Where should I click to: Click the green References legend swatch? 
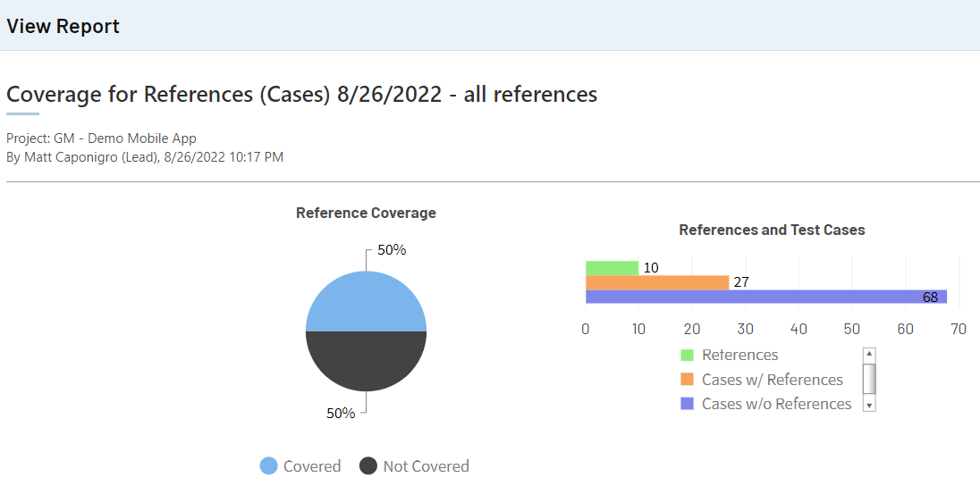[x=687, y=355]
